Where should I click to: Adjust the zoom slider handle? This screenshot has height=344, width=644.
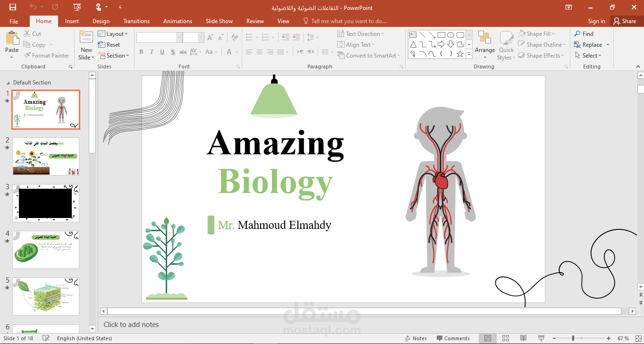click(573, 338)
